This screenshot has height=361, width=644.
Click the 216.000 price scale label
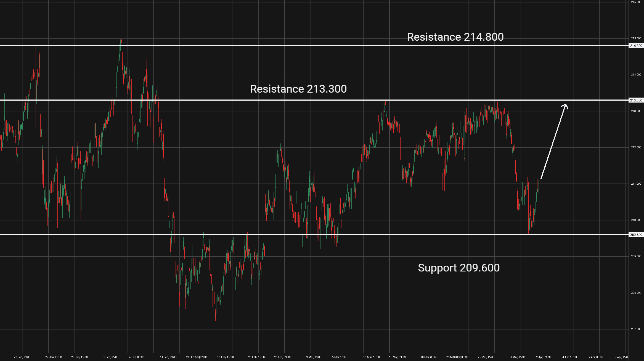[636, 2]
